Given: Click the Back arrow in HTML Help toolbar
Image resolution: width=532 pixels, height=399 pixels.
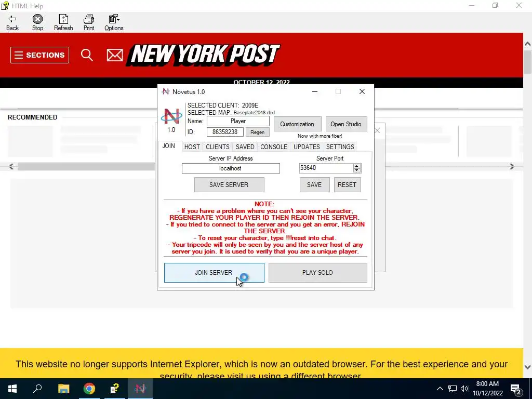Looking at the screenshot, I should pos(12,22).
